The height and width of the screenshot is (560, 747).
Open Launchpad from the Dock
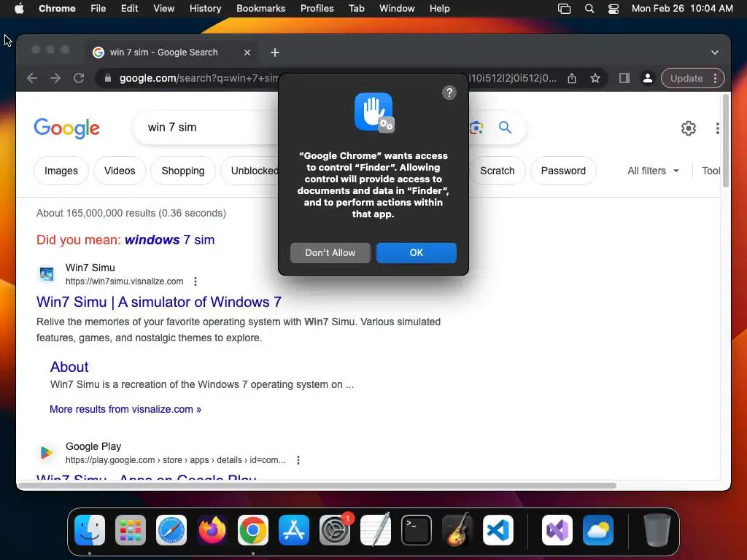pos(131,530)
